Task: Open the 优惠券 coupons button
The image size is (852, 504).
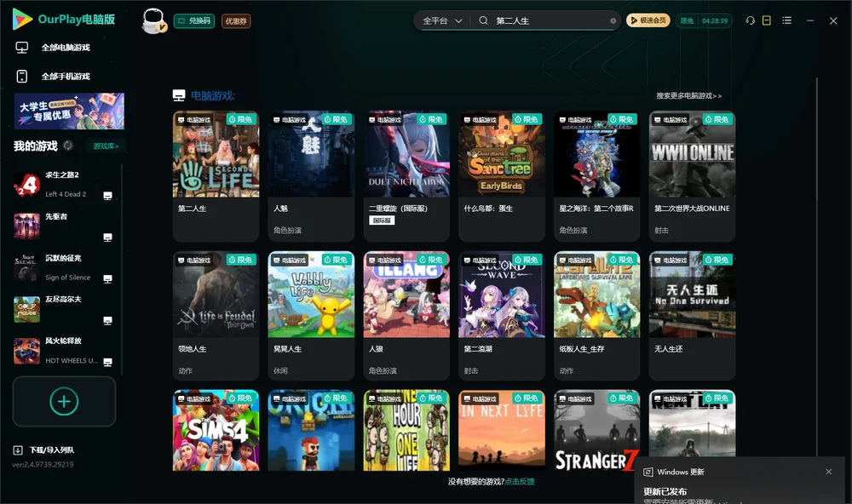Action: click(x=236, y=21)
